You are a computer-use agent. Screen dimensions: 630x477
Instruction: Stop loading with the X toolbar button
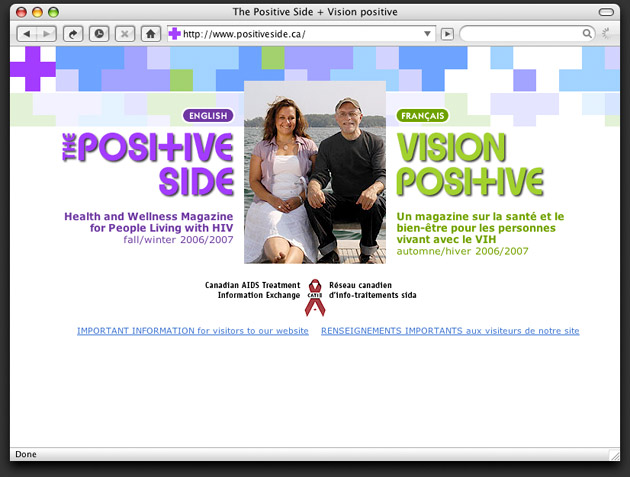pyautogui.click(x=125, y=34)
